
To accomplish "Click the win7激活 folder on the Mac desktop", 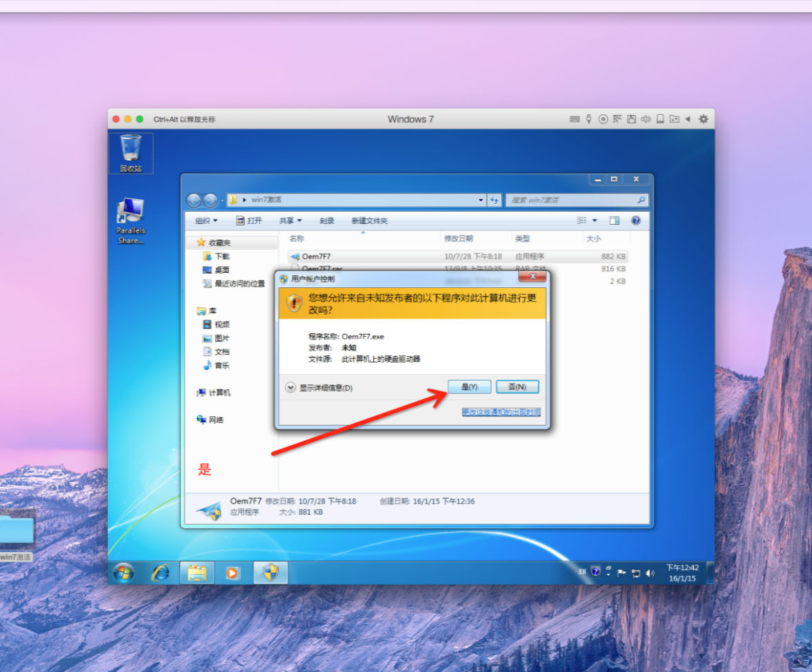I will pyautogui.click(x=16, y=536).
